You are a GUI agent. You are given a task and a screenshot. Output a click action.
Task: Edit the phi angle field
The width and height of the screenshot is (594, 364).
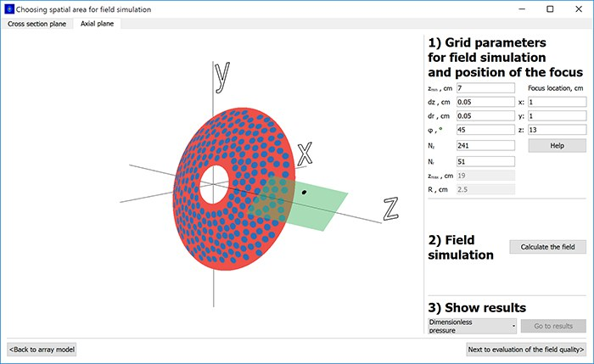pyautogui.click(x=485, y=130)
